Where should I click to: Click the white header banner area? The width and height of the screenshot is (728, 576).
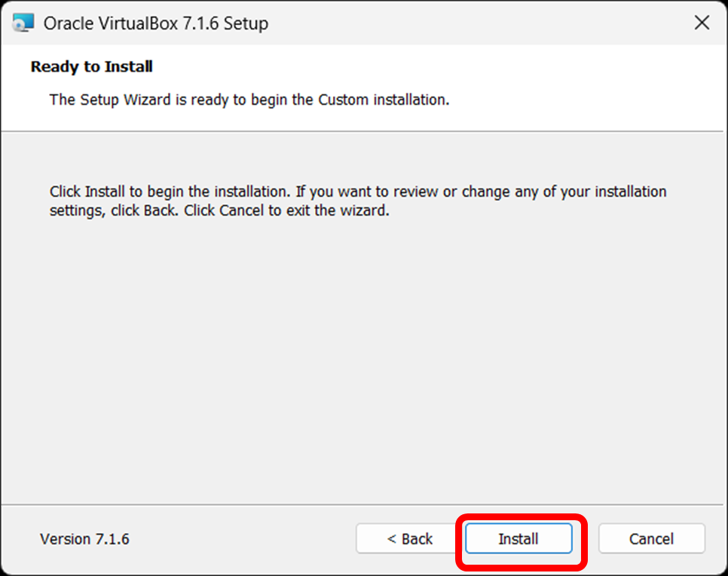tap(362, 87)
